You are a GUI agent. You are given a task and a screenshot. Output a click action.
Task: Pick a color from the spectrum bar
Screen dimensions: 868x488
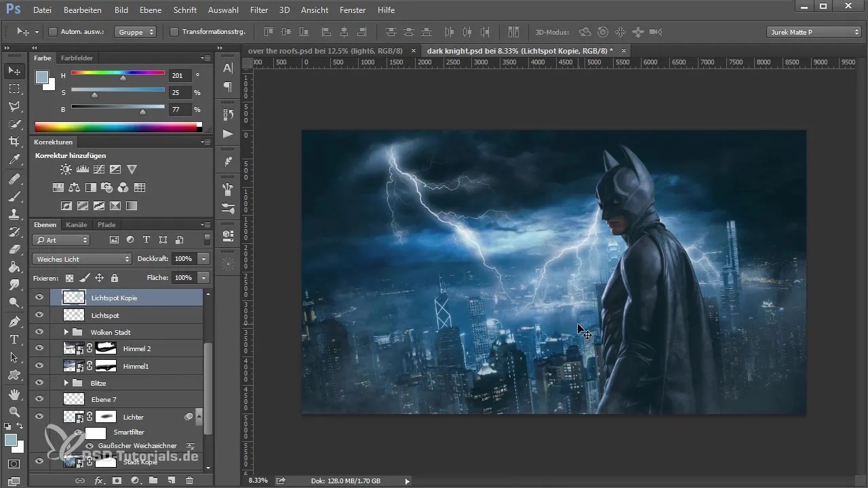coord(118,127)
